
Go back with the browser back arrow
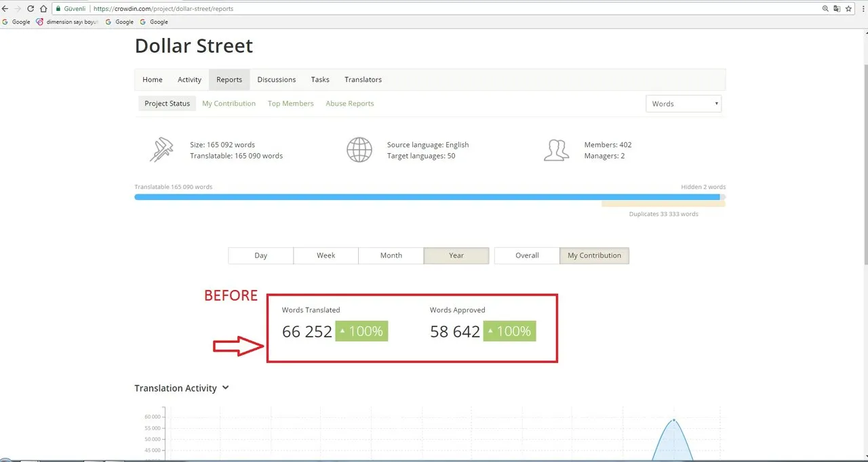(x=5, y=9)
